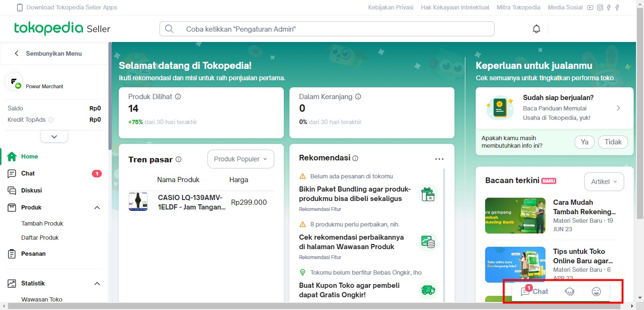Image resolution: width=644 pixels, height=310 pixels.
Task: Click the sidebar vertical scrollbar
Action: (x=110, y=97)
